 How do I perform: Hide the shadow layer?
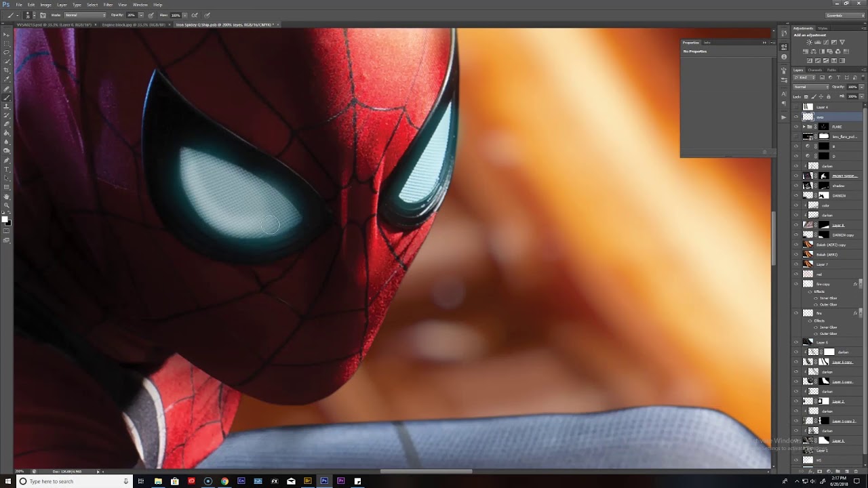click(796, 186)
